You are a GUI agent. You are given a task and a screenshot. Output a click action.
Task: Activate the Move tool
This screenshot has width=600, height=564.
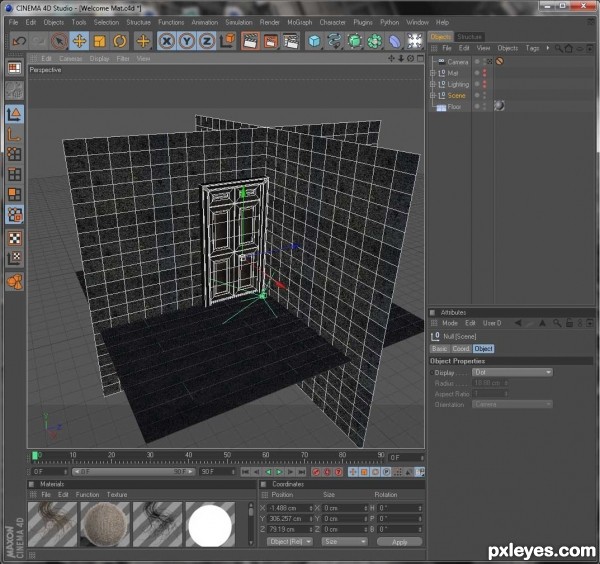coord(79,41)
